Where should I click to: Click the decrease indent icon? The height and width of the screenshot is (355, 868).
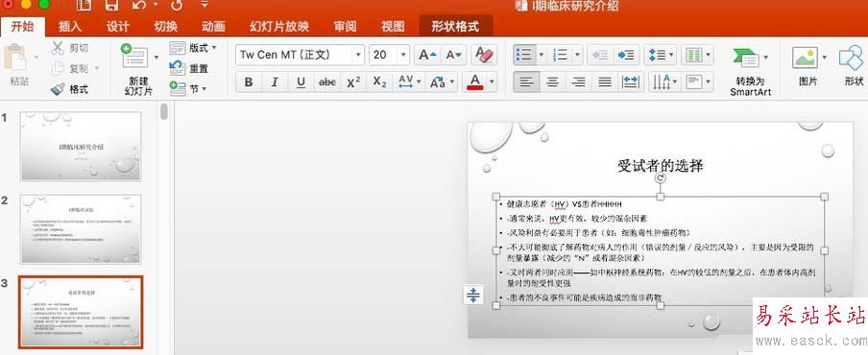(600, 54)
